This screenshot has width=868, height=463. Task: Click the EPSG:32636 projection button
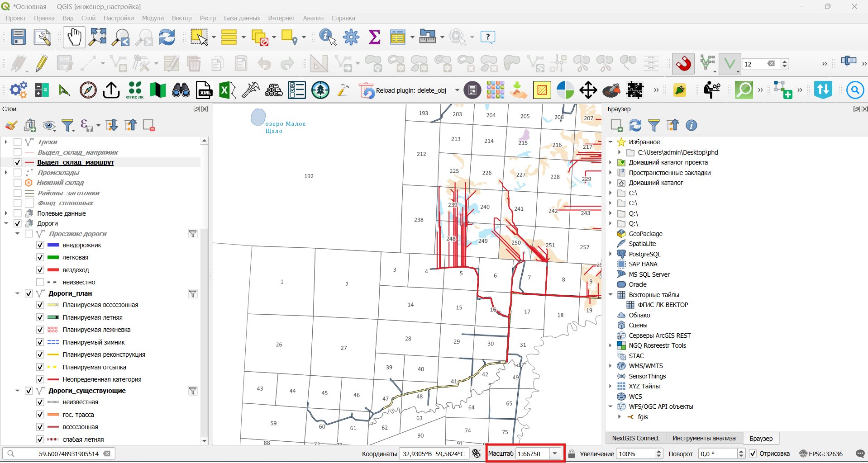(x=821, y=454)
